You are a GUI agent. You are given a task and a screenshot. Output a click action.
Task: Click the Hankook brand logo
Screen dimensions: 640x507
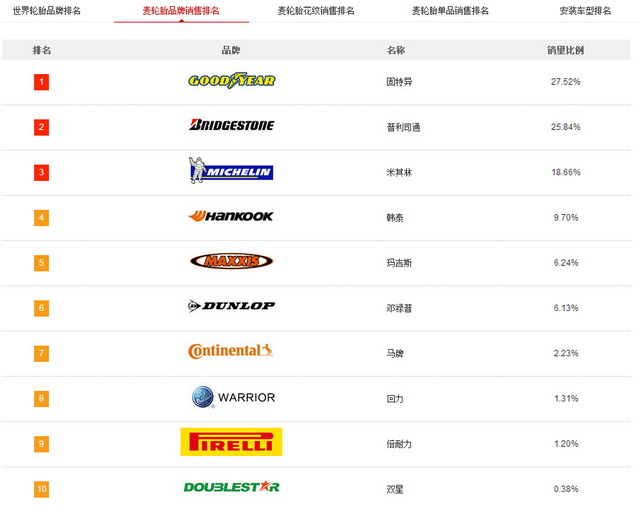231,216
